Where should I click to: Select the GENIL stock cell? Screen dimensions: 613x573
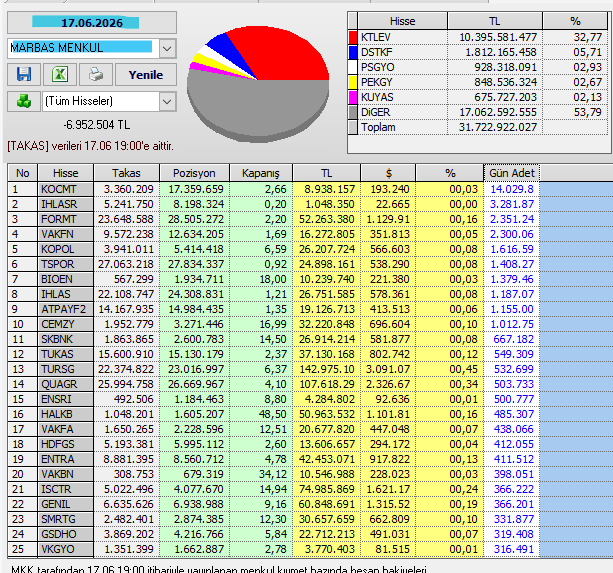66,504
